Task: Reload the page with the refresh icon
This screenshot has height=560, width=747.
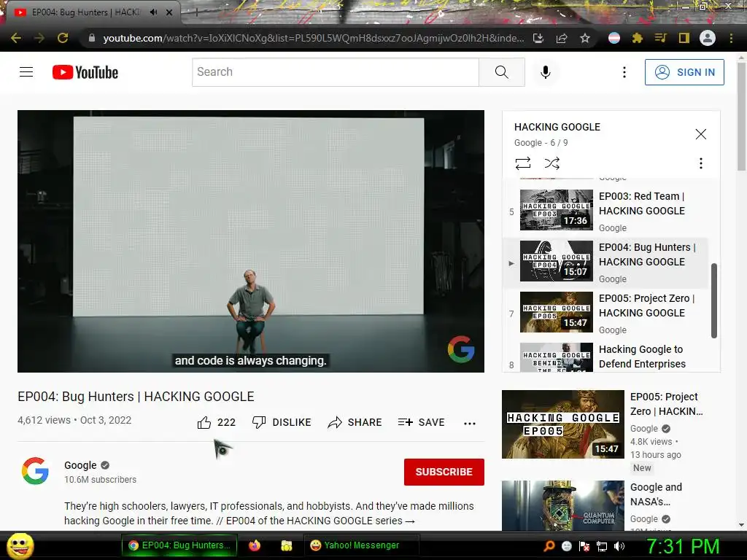Action: [63, 38]
